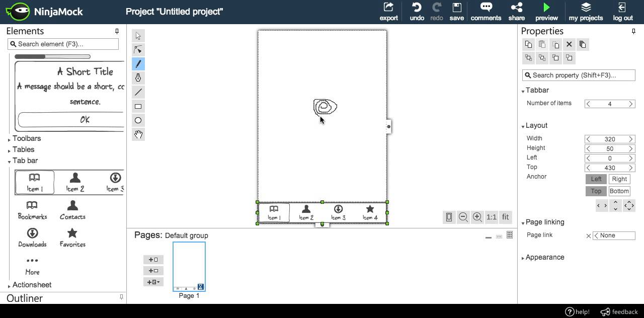644x318 pixels.
Task: Expand the Tables category
Action: click(24, 149)
